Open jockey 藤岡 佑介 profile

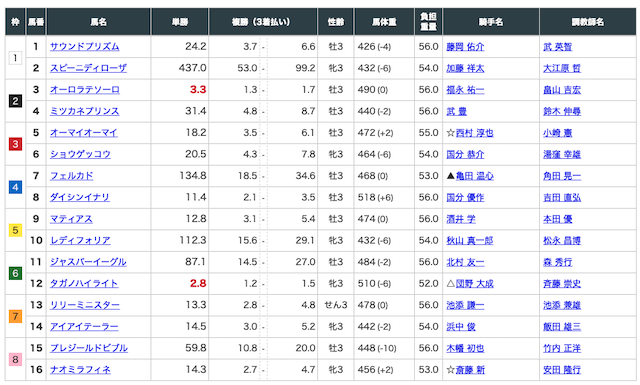point(465,47)
